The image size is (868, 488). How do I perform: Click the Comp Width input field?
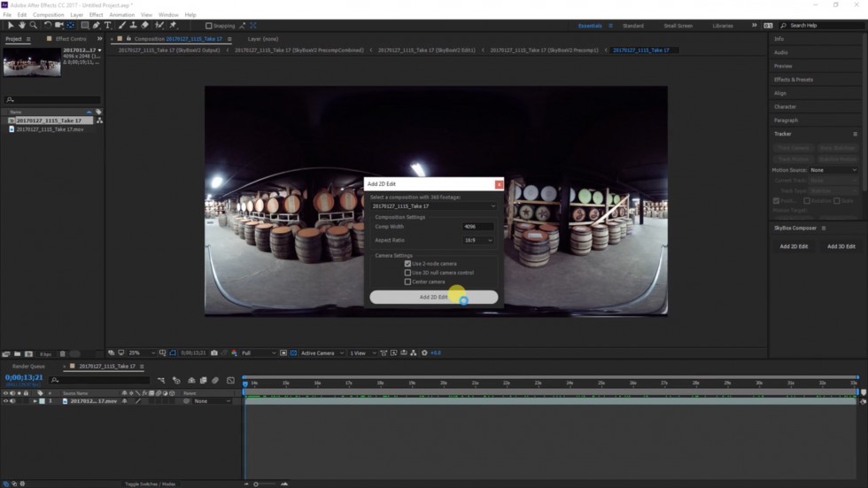[477, 227]
